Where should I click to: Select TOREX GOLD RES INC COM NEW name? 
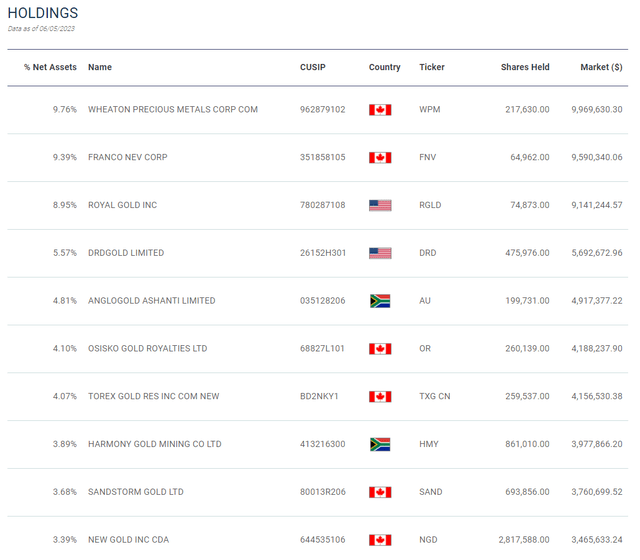click(153, 396)
